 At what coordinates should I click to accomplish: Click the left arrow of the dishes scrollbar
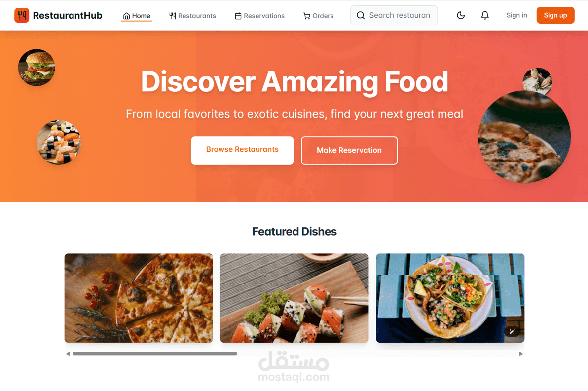click(68, 354)
